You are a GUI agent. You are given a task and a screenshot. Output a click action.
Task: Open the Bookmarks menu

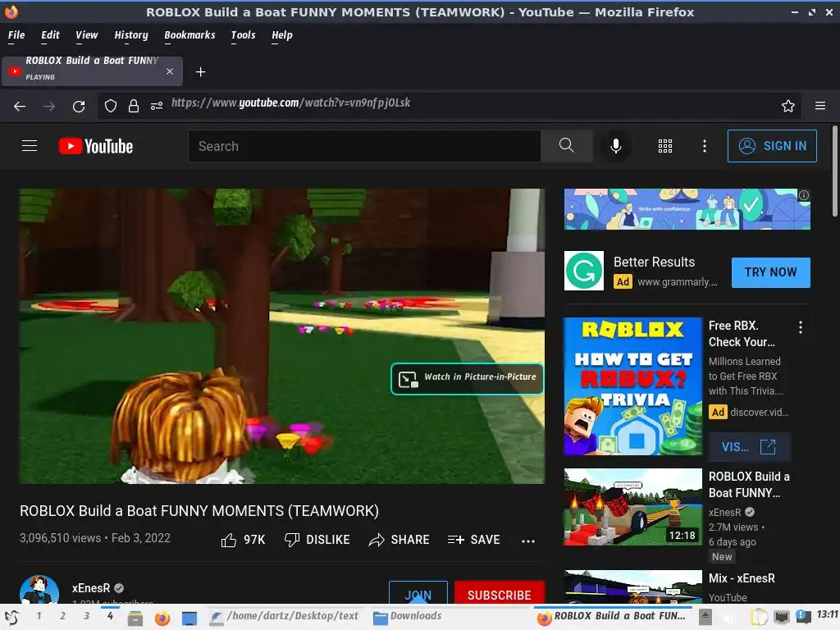click(x=189, y=35)
